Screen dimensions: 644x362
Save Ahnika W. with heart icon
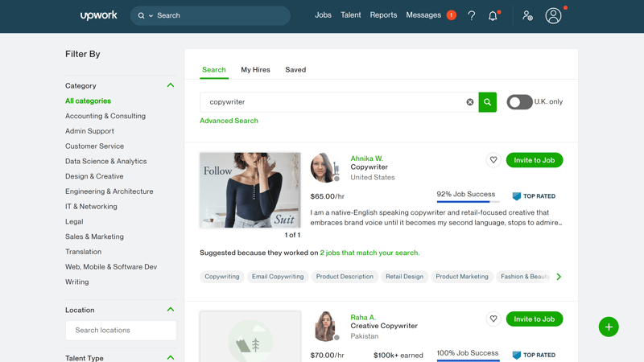(493, 160)
